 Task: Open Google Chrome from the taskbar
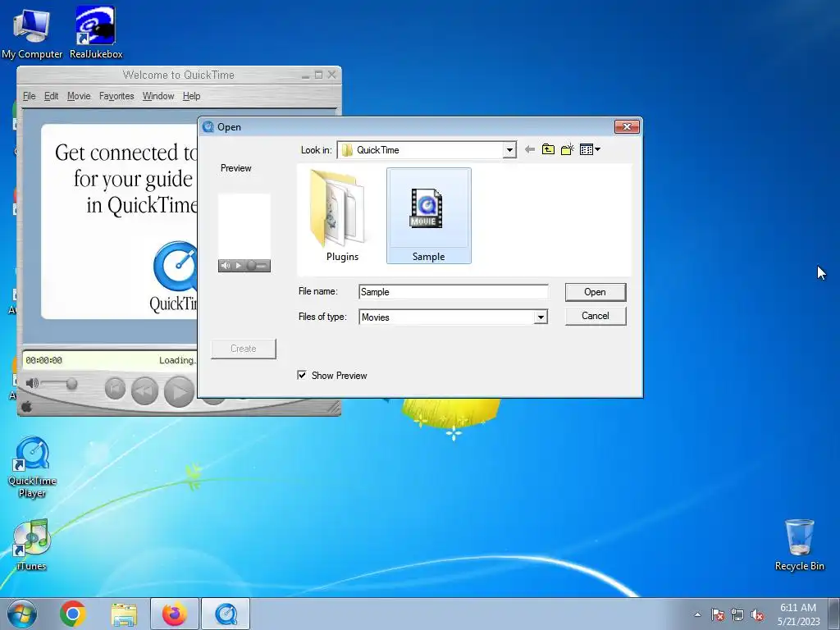[73, 614]
